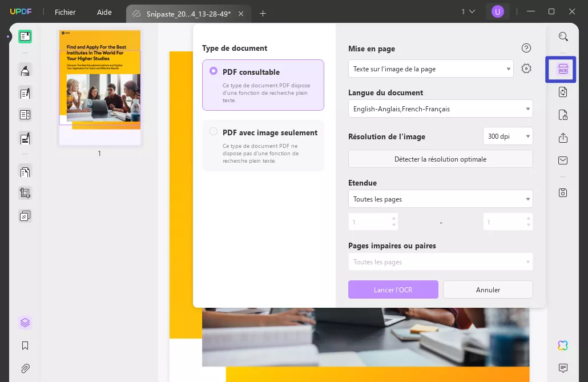
Task: Select the Crop pages tool
Action: pyautogui.click(x=25, y=193)
